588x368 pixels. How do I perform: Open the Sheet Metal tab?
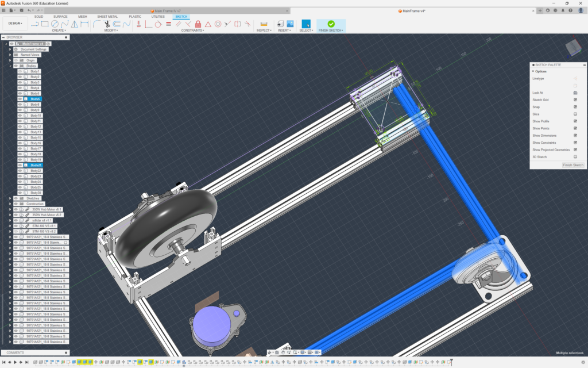pos(107,17)
